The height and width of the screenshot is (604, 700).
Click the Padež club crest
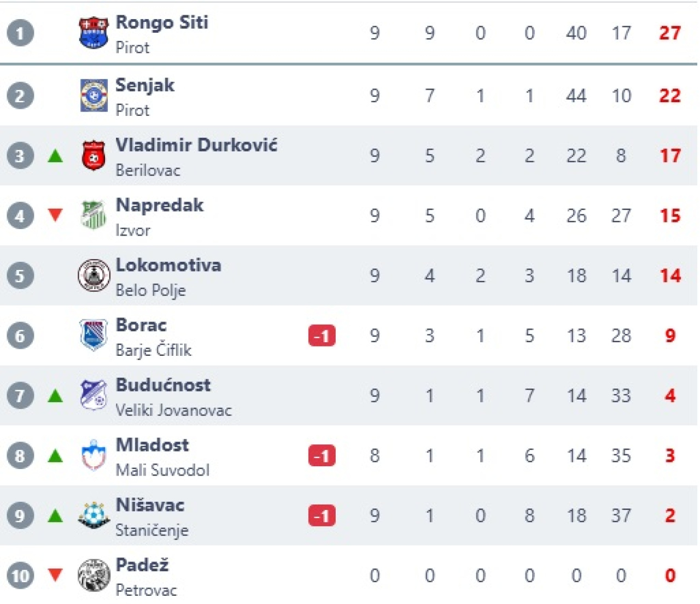coord(94,576)
